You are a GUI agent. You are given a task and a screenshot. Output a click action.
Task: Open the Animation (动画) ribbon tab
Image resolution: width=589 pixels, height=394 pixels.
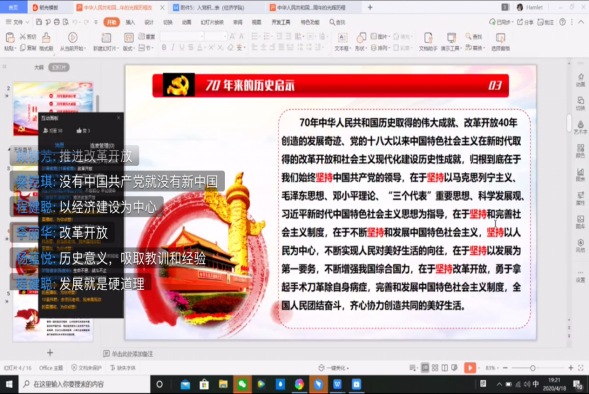tap(187, 22)
